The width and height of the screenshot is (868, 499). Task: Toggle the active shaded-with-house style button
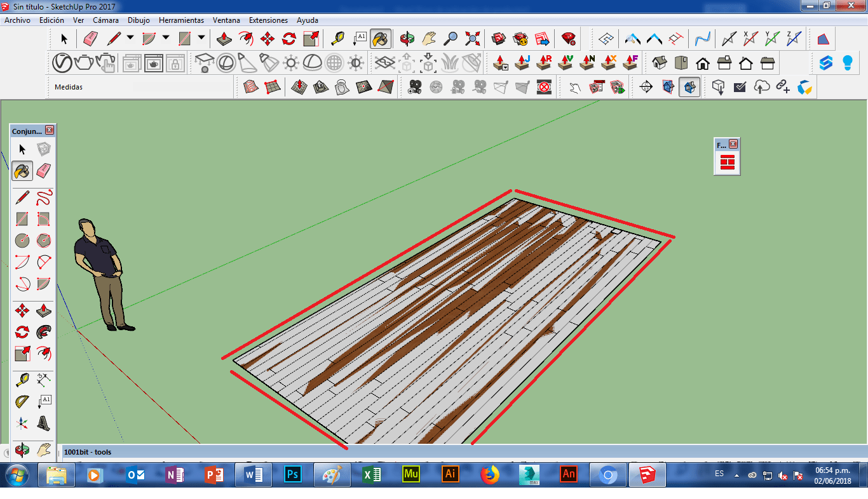(x=689, y=87)
